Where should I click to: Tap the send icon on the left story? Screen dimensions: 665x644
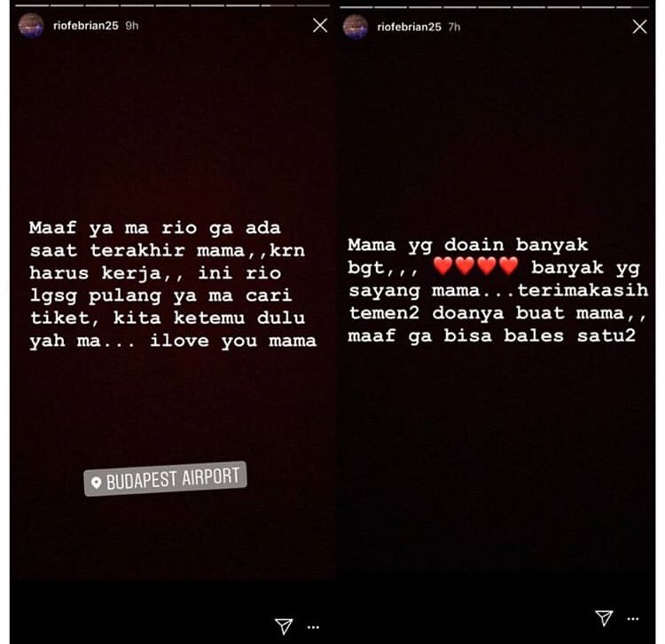click(284, 625)
